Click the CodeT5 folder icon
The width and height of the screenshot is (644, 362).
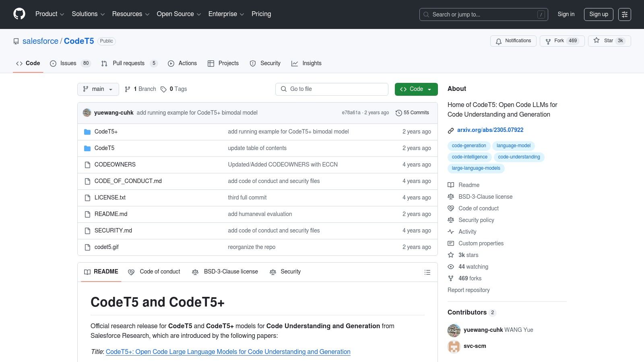point(87,148)
